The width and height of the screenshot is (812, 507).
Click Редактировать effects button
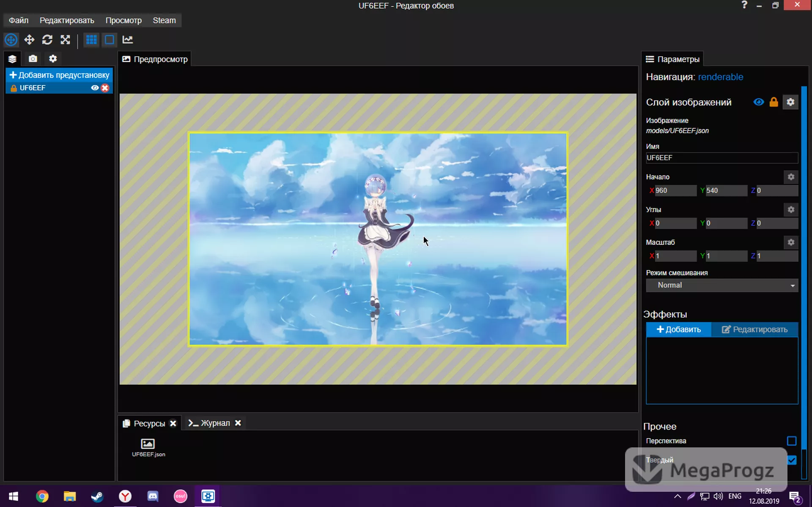coord(755,329)
